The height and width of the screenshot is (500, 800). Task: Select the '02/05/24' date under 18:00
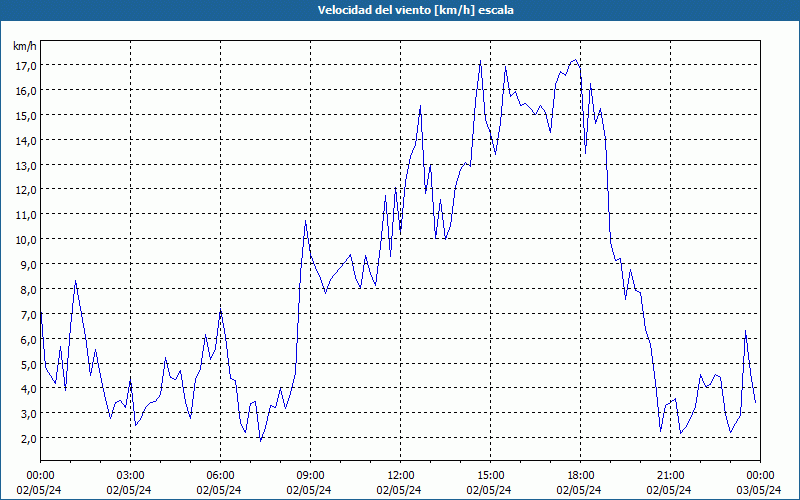coord(579,490)
